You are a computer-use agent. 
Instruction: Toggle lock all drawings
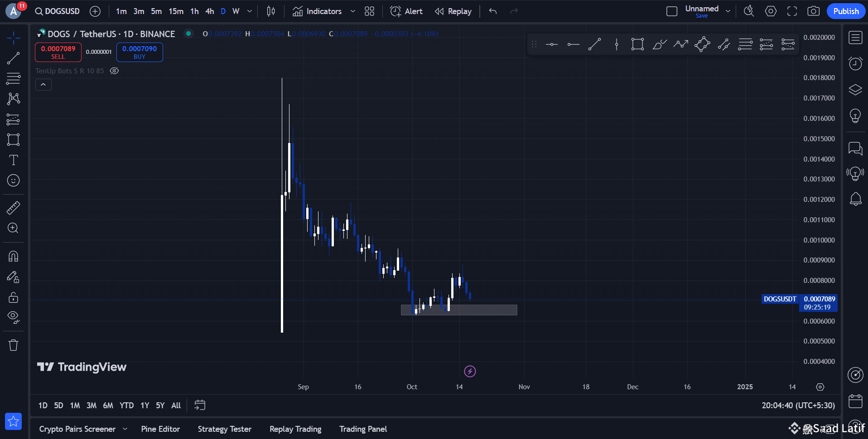(x=14, y=297)
